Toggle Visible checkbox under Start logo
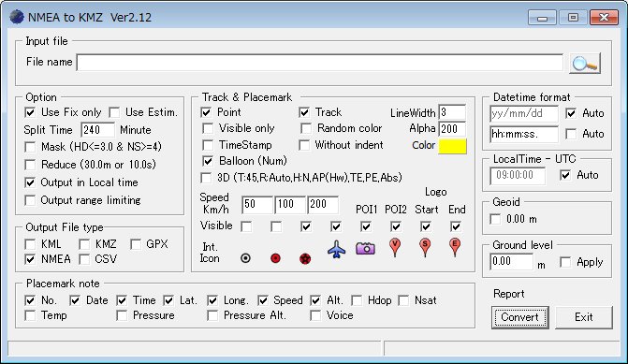This screenshot has width=628, height=364. (426, 227)
